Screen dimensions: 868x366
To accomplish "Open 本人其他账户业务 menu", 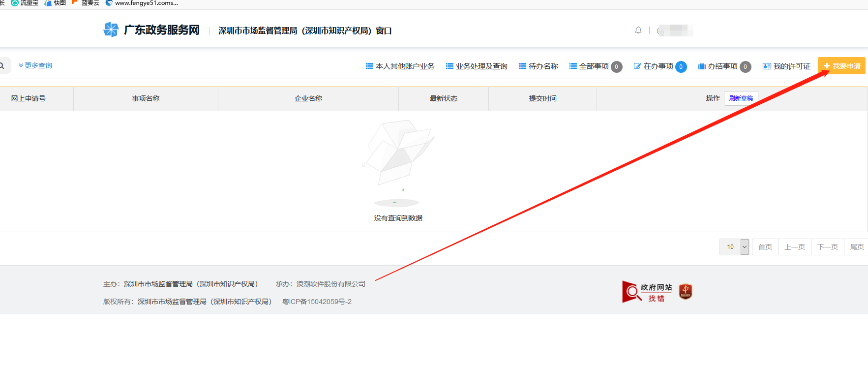I will [400, 66].
